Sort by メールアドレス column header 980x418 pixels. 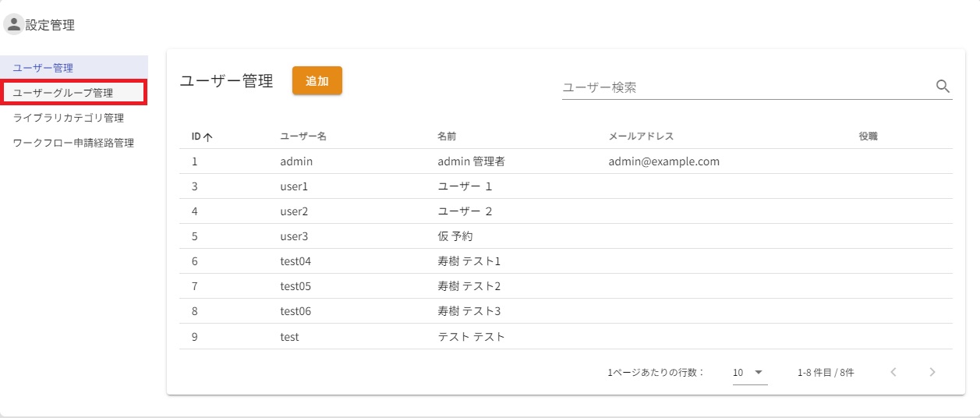tap(640, 136)
